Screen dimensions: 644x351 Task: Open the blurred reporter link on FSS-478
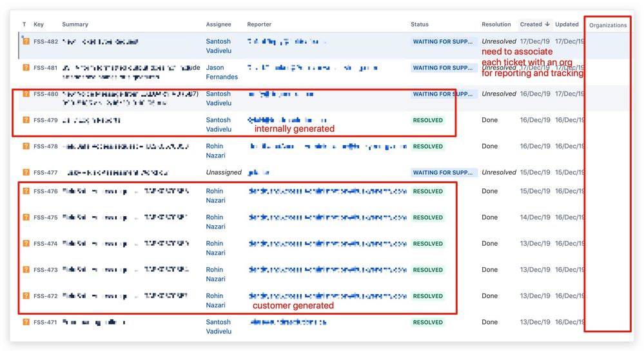[x=327, y=146]
